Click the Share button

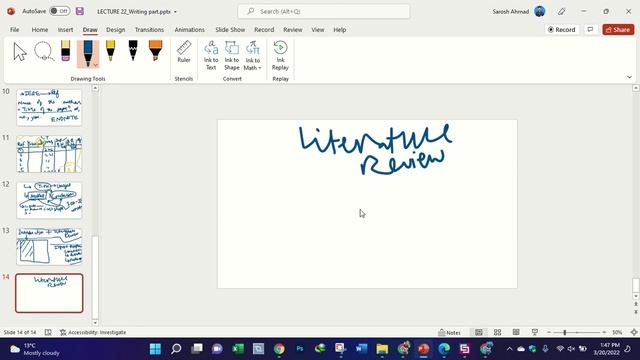618,30
